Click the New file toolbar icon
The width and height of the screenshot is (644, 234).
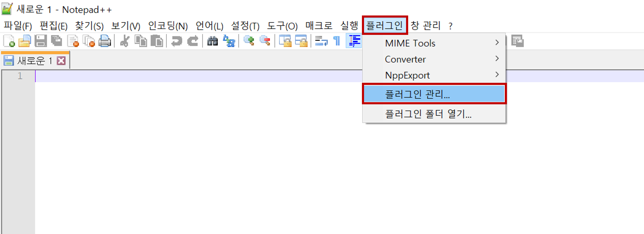pos(9,41)
